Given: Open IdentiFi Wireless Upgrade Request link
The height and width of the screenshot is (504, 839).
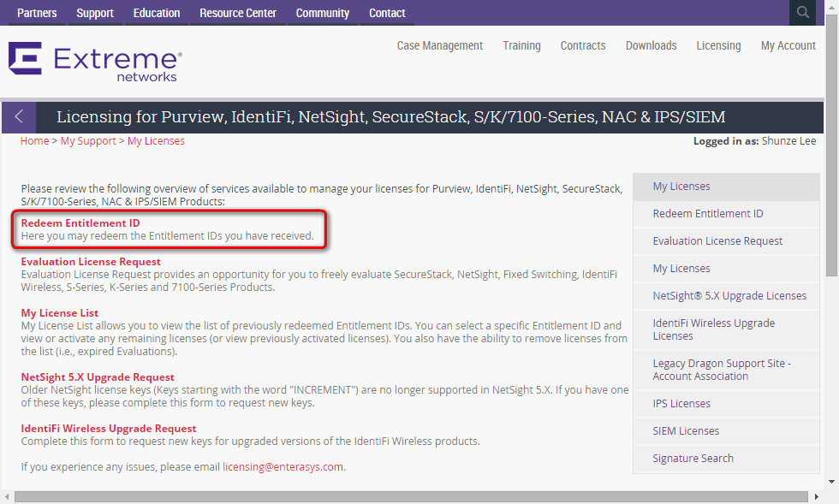Looking at the screenshot, I should [x=109, y=429].
